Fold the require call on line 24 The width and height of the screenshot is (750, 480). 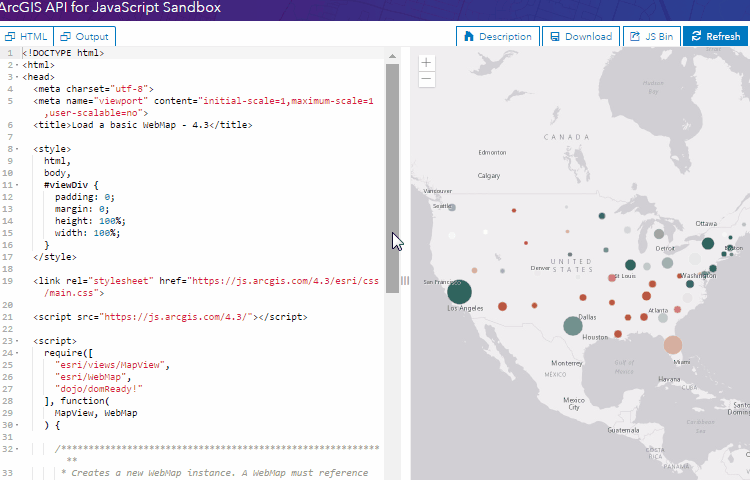point(17,353)
